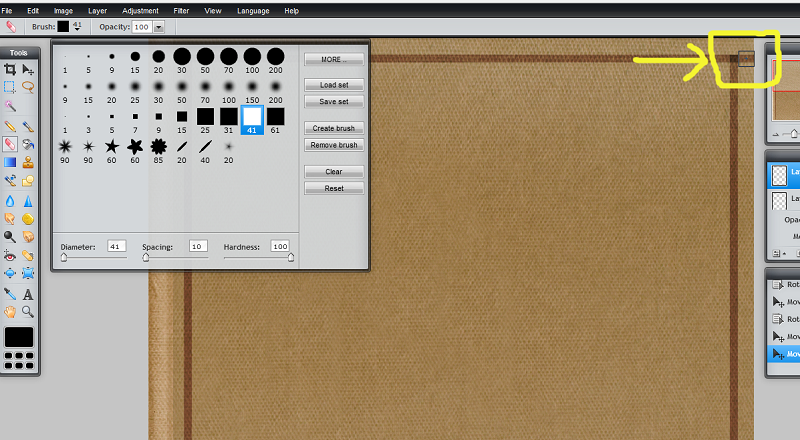Open the Edit menu
Screen dimensions: 800x440
coord(33,10)
